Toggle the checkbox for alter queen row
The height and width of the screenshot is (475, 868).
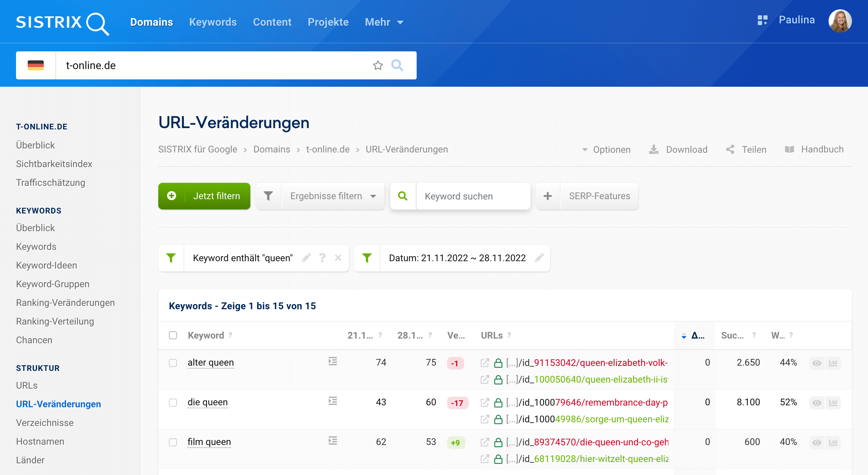click(x=173, y=362)
